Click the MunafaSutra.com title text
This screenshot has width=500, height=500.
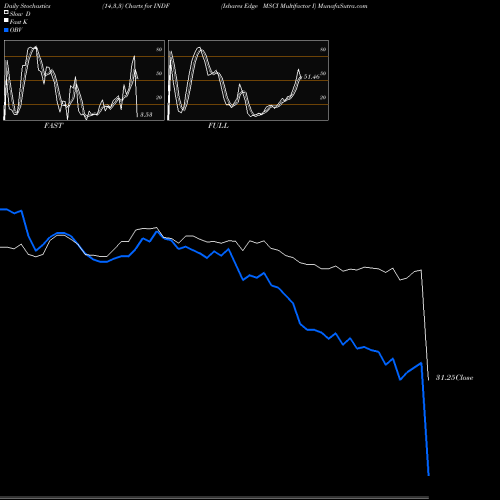click(342, 6)
